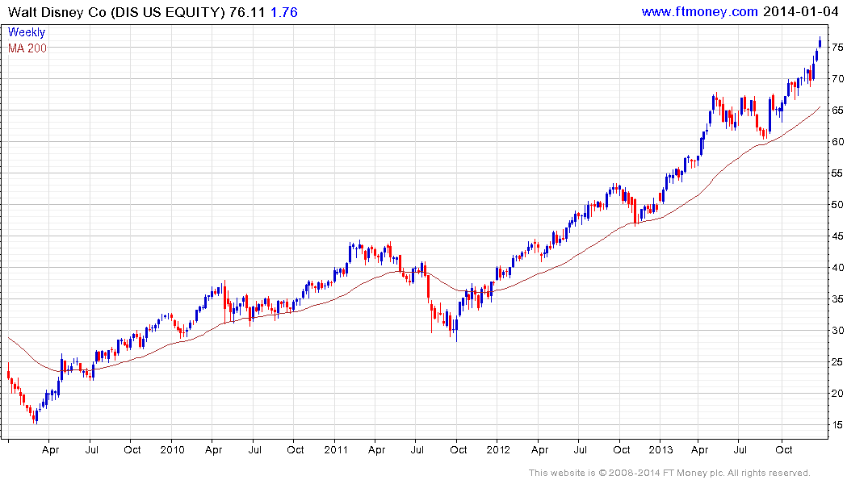The image size is (868, 484).
Task: Click the chart date 2014-01-04
Action: (x=800, y=11)
